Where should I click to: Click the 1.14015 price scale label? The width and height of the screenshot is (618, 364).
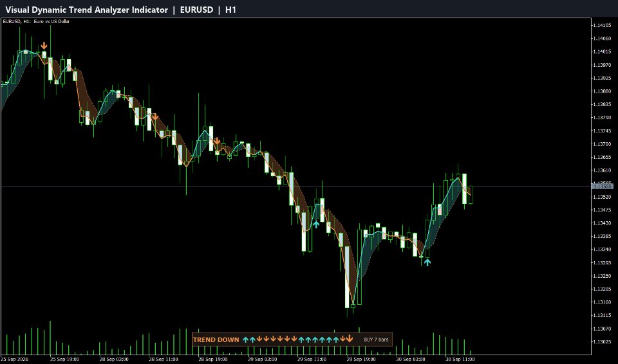click(603, 51)
